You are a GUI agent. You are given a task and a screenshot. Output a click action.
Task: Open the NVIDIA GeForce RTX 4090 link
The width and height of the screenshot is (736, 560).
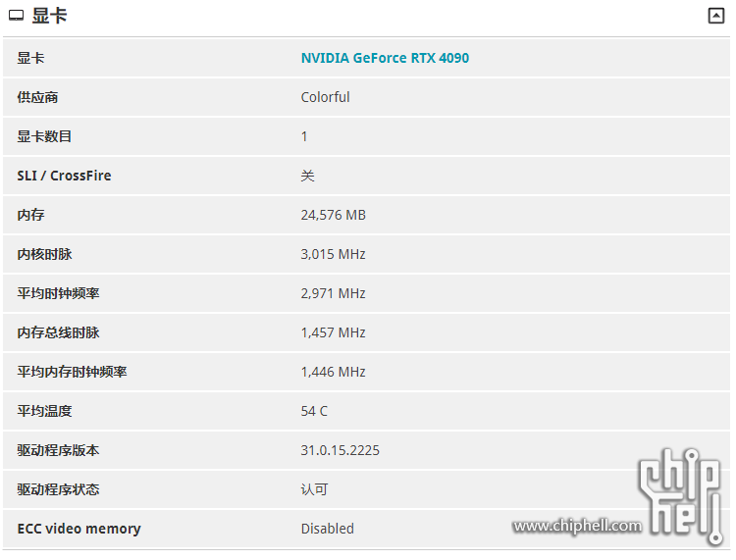point(385,58)
